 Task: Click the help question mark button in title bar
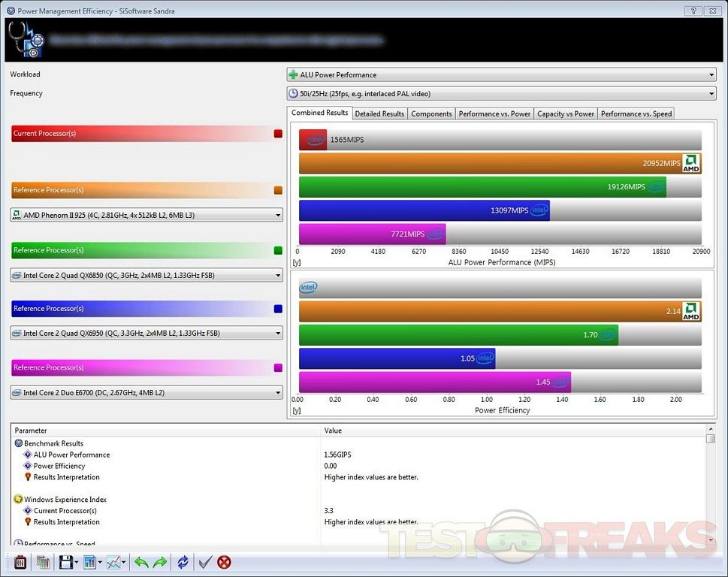point(689,11)
